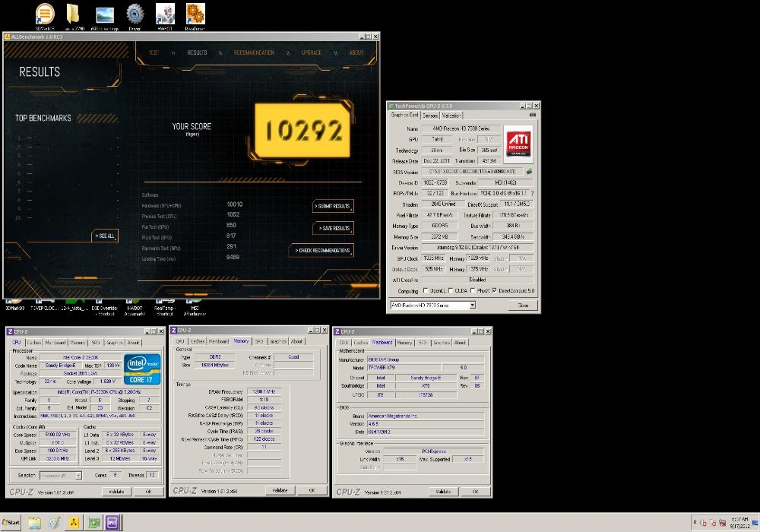Click SEE ALL under Top Benchmarks
Viewport: 760px width, 532px height.
point(105,236)
